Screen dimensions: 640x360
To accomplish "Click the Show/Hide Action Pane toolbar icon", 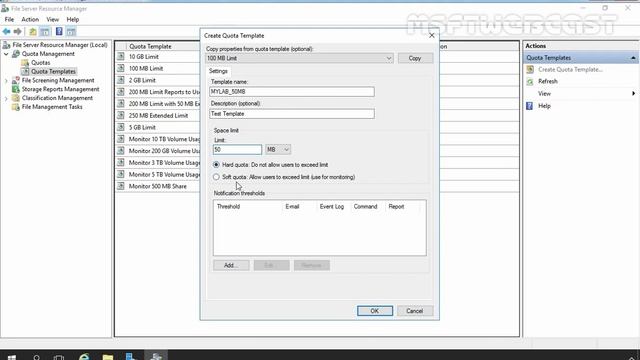I will pos(71,31).
